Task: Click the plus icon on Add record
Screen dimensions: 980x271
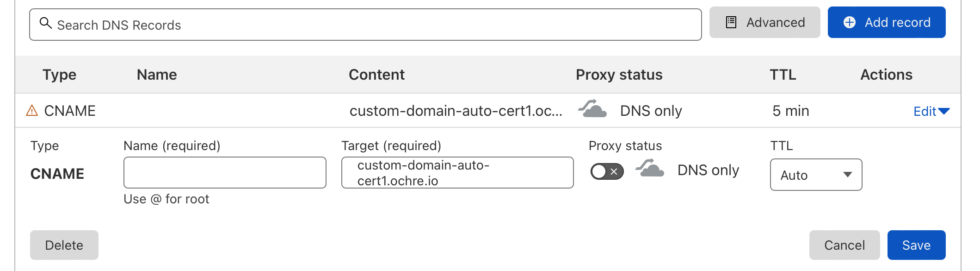Action: [850, 22]
